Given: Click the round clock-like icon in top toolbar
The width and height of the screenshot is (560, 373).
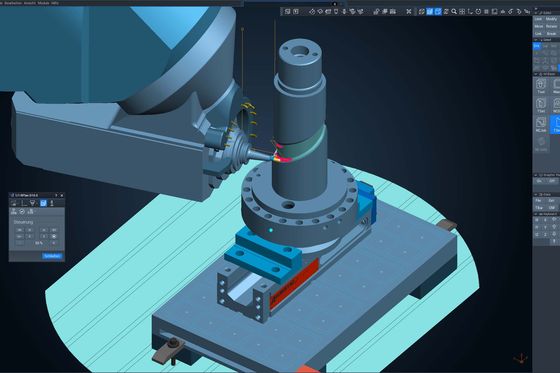Looking at the screenshot, I should pos(478,11).
